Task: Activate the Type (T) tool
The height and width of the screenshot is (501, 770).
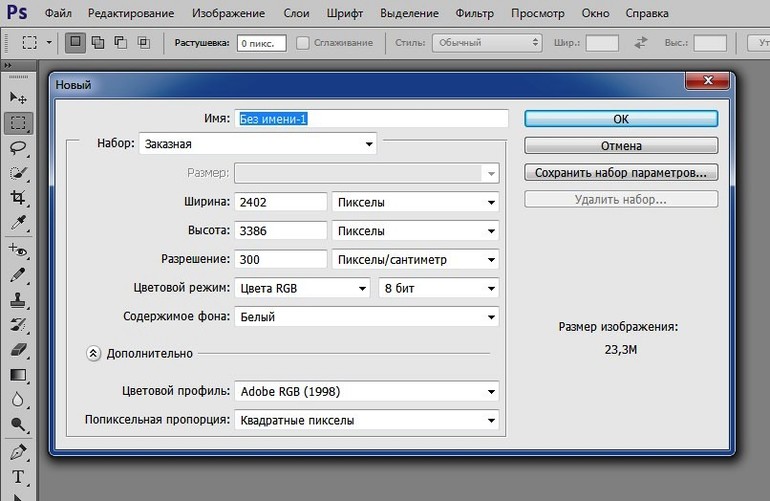Action: click(x=17, y=476)
